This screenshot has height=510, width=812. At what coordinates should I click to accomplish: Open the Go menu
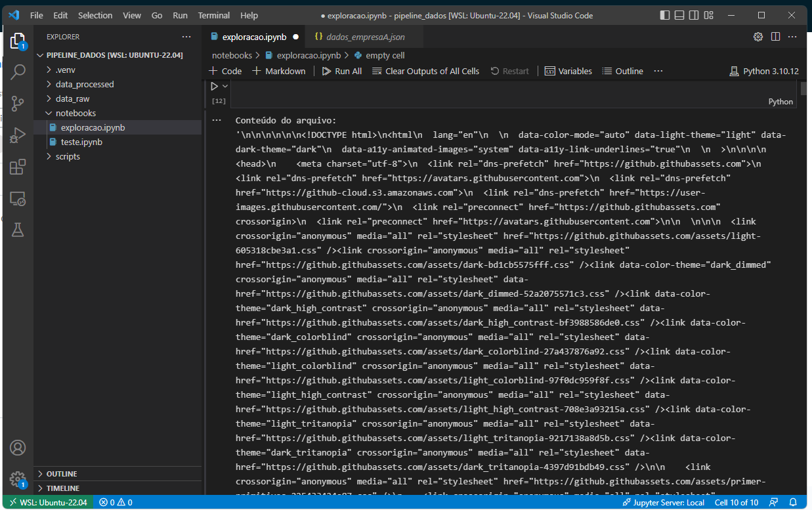(157, 15)
